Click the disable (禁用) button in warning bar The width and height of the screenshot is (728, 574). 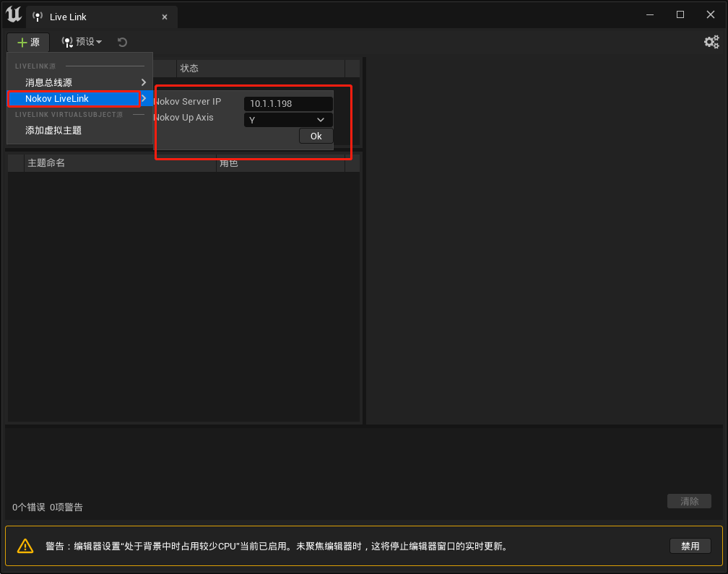pos(690,546)
